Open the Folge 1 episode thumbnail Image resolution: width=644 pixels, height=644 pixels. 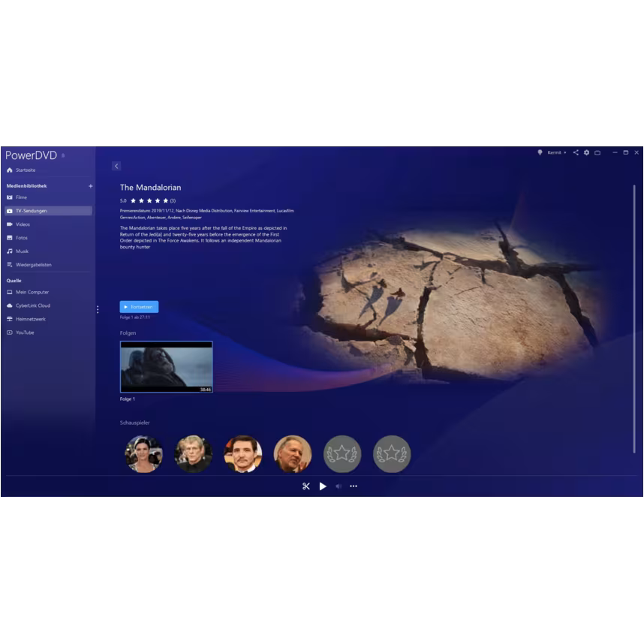166,367
